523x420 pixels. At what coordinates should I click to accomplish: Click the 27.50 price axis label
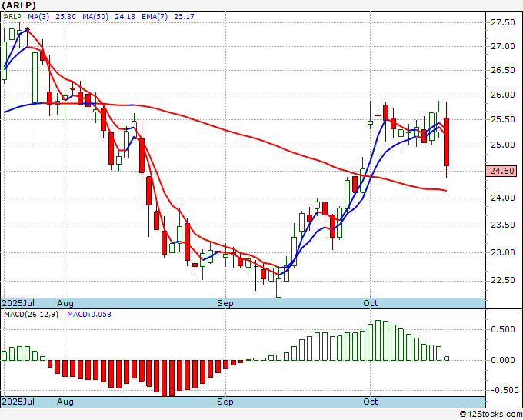coord(503,22)
